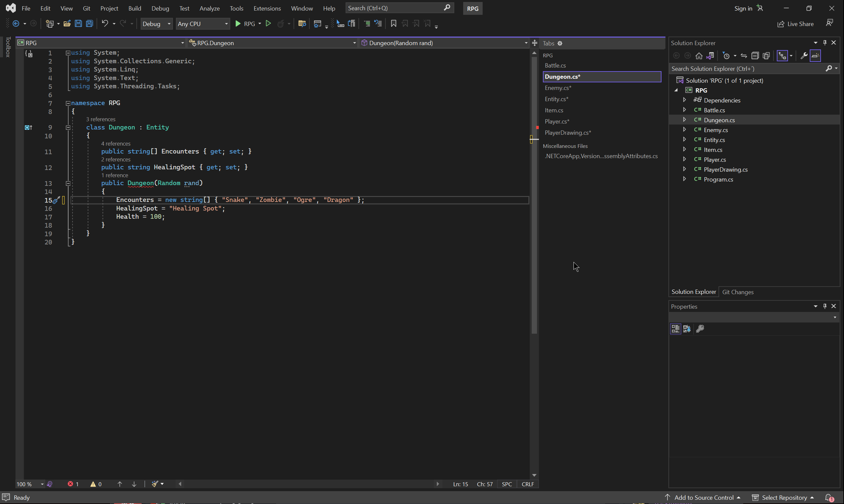Start Without Debugging with the hollow play icon
This screenshot has width=844, height=504.
pos(268,23)
